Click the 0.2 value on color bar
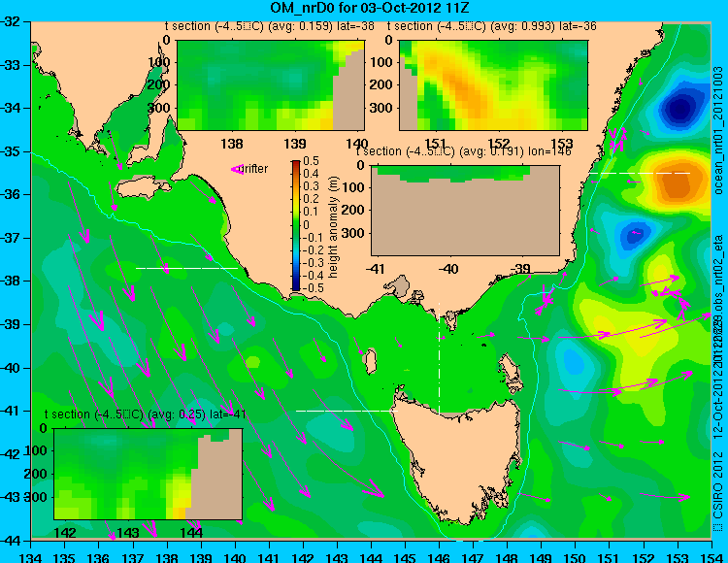Screen dimensions: 728x563 (311, 199)
